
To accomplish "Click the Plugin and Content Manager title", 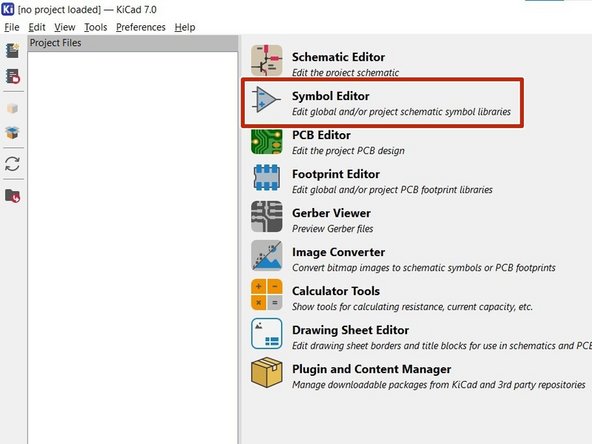I will pos(372,369).
